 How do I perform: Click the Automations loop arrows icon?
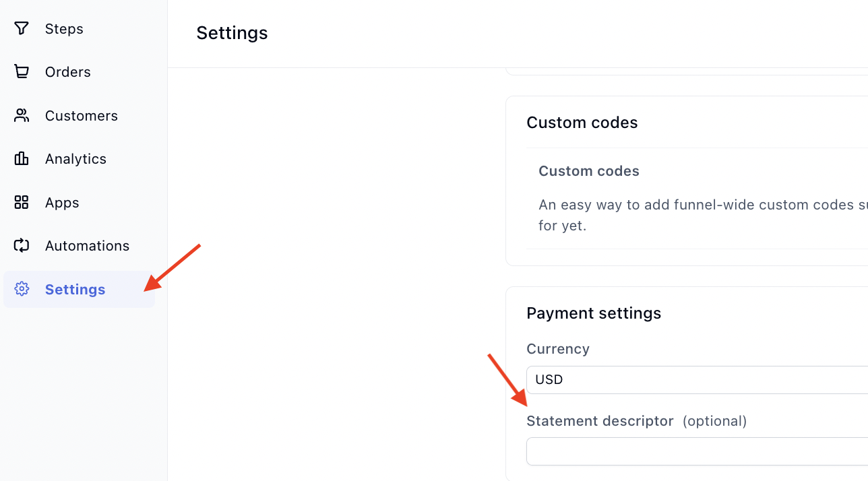22,246
